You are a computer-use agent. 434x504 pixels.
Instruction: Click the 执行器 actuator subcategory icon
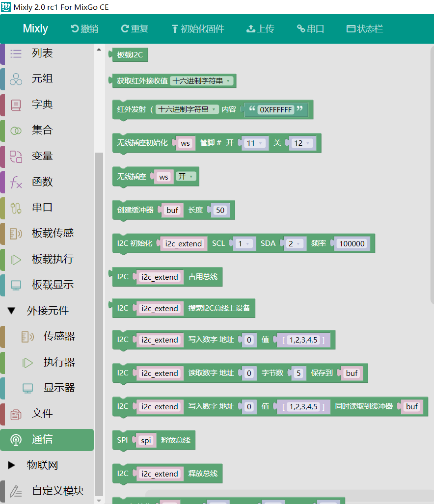point(27,363)
